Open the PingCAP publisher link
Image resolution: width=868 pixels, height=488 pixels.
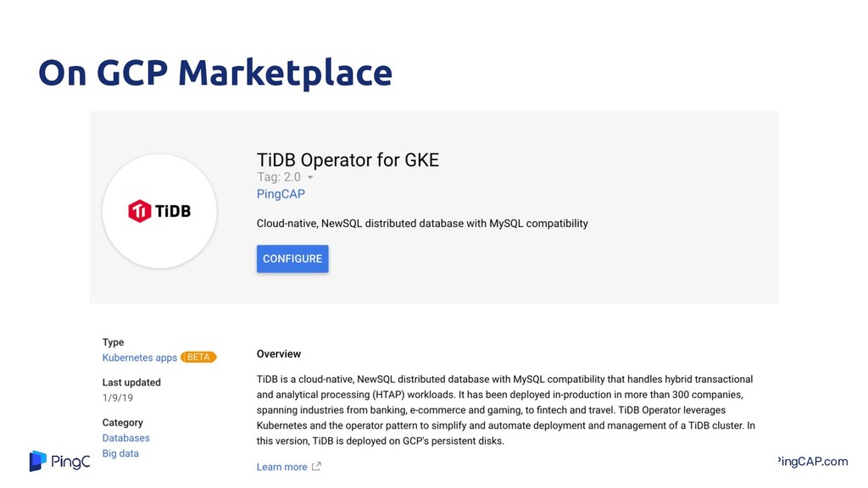point(281,194)
